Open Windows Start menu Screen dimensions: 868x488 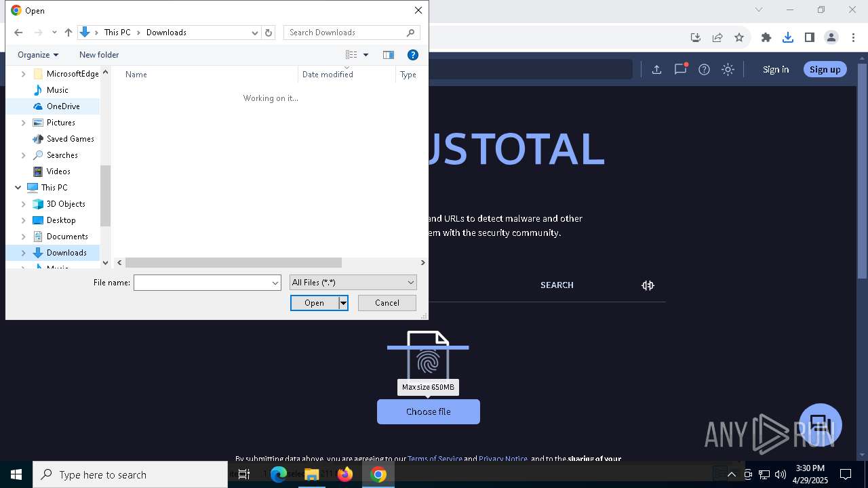click(x=16, y=474)
